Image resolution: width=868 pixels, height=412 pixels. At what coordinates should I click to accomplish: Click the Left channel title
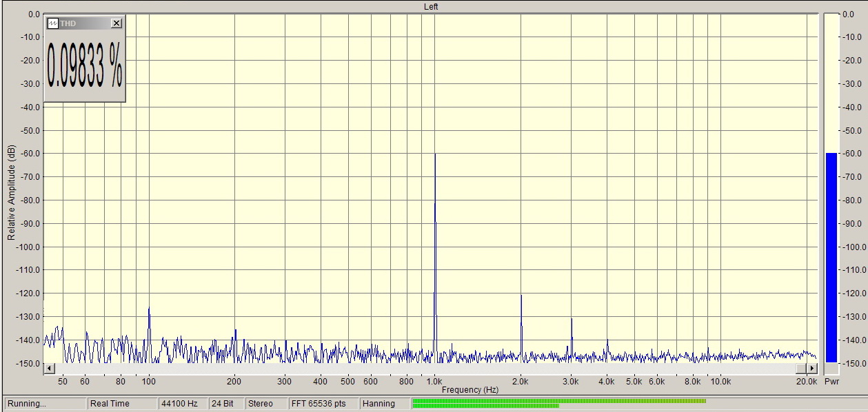(x=431, y=6)
